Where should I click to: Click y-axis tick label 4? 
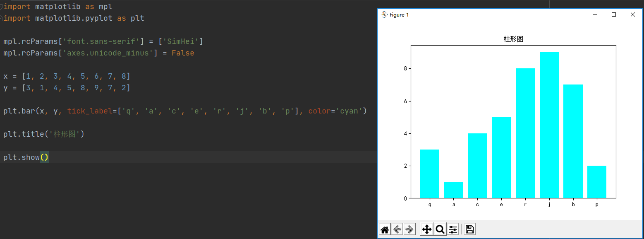[405, 133]
